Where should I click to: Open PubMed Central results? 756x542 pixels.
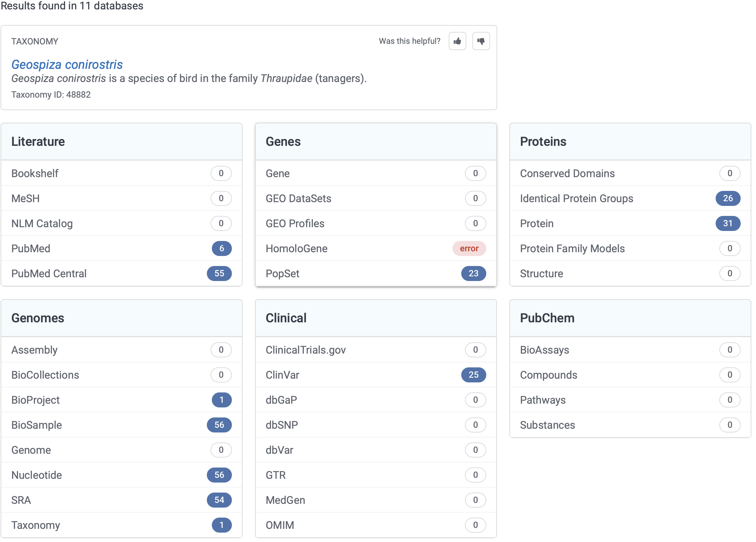(121, 273)
